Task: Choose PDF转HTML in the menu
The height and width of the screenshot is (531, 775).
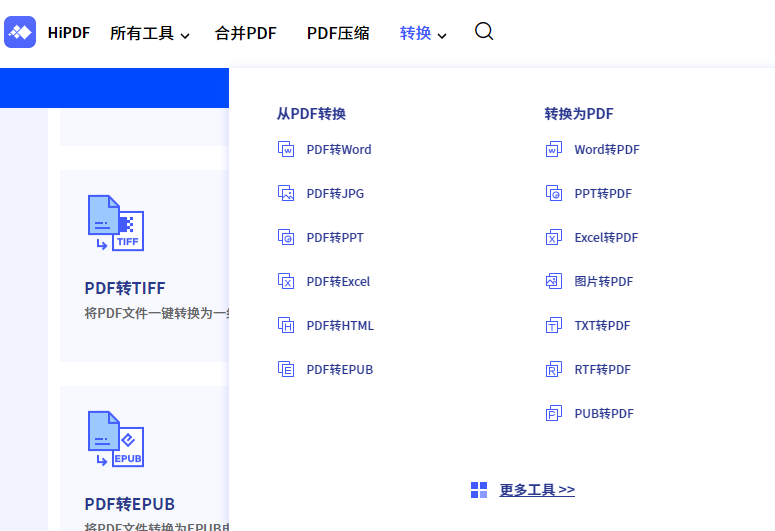Action: (340, 325)
